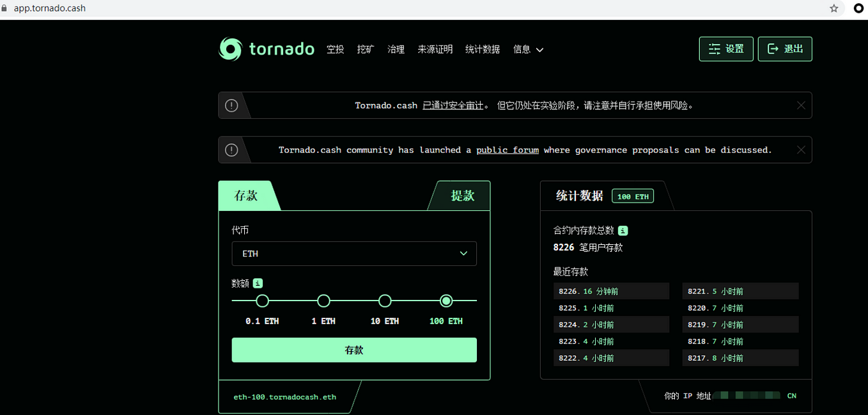Click the 100 ETH statistics badge

click(x=633, y=196)
